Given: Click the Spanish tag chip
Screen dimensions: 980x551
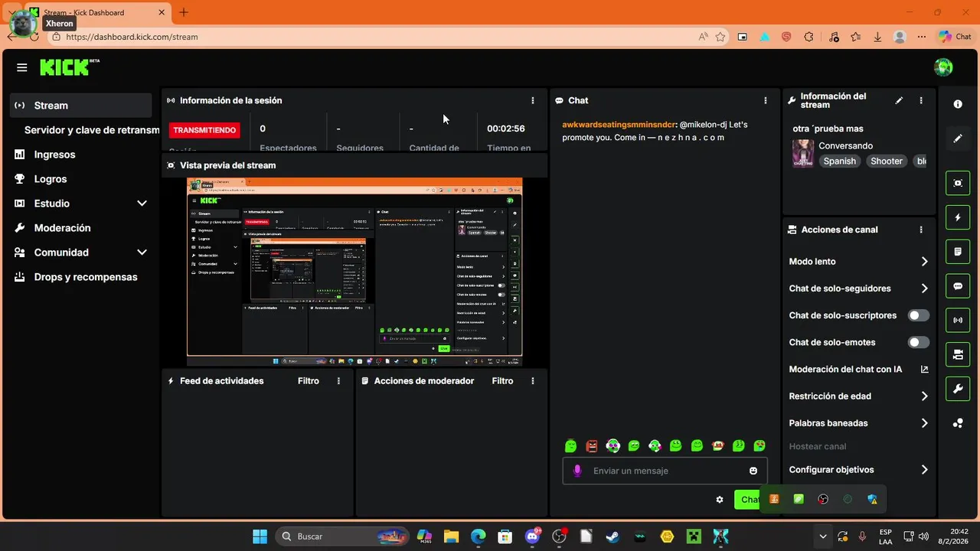Looking at the screenshot, I should tap(839, 161).
